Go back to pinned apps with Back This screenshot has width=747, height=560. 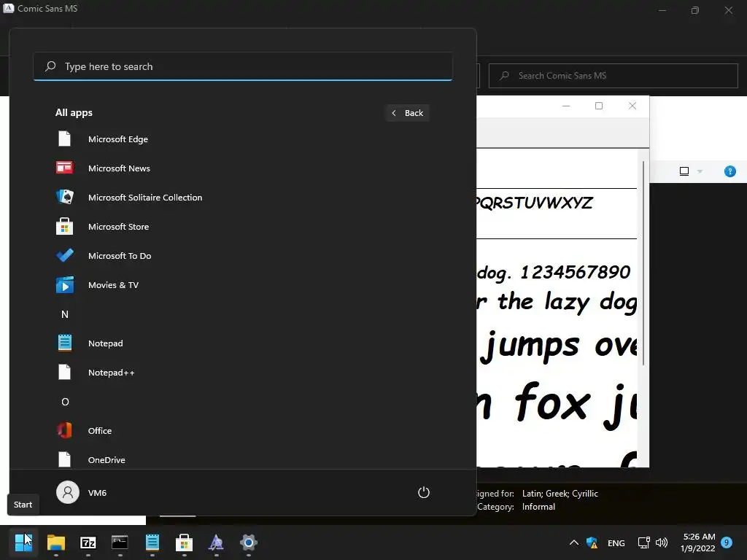pos(407,113)
